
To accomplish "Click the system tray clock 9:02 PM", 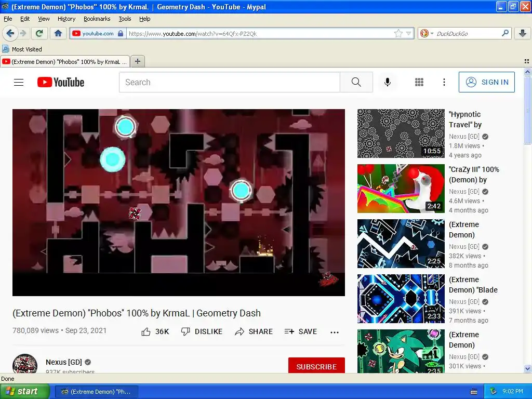I will coord(513,391).
